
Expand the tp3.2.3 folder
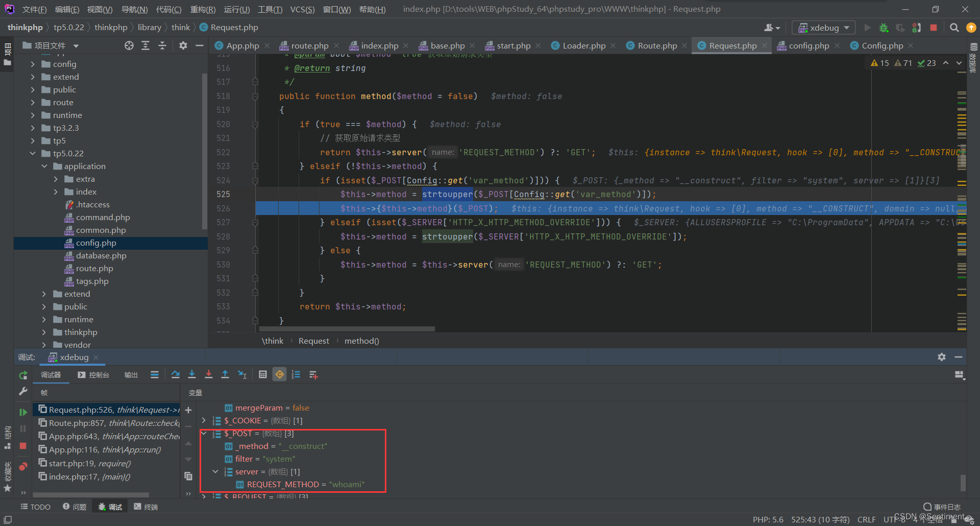33,128
